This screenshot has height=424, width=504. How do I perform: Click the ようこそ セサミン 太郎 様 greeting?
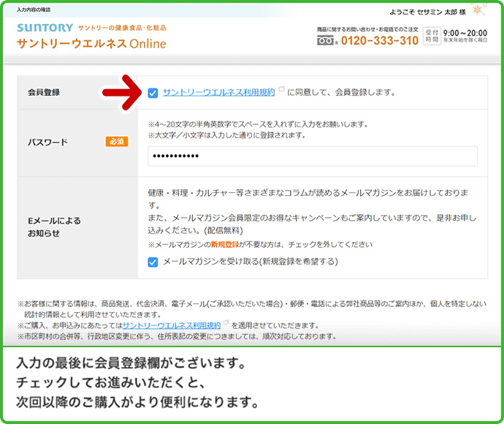point(427,12)
